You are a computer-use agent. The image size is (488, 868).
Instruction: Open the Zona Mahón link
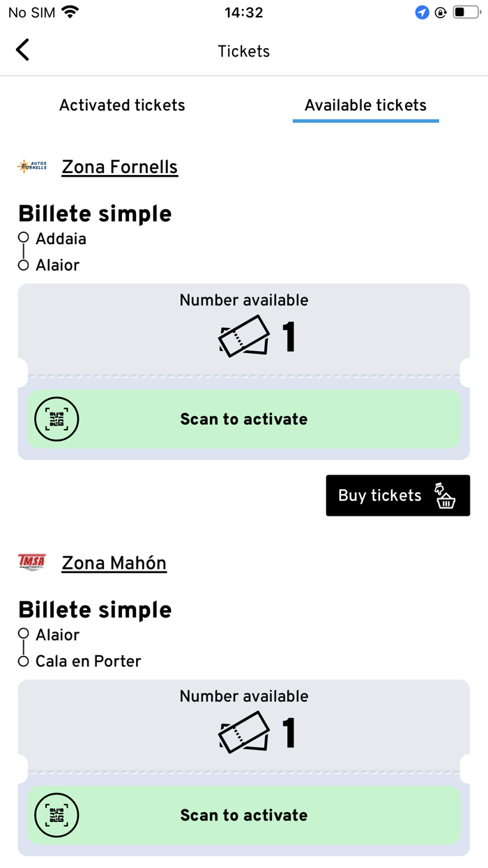click(114, 563)
